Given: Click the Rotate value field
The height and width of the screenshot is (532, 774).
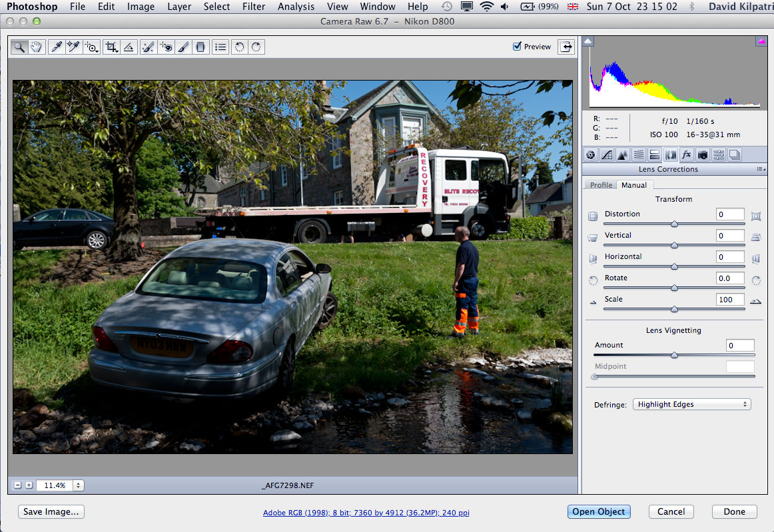Looking at the screenshot, I should click(730, 278).
